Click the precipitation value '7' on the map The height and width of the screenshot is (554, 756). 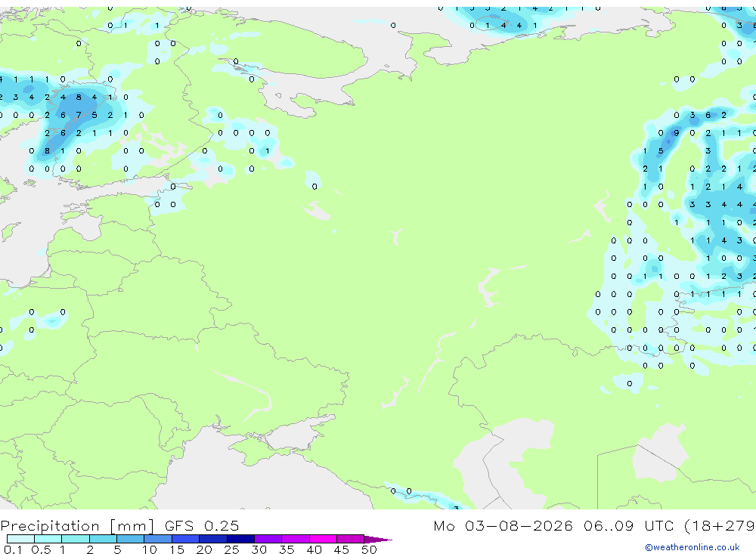79,115
